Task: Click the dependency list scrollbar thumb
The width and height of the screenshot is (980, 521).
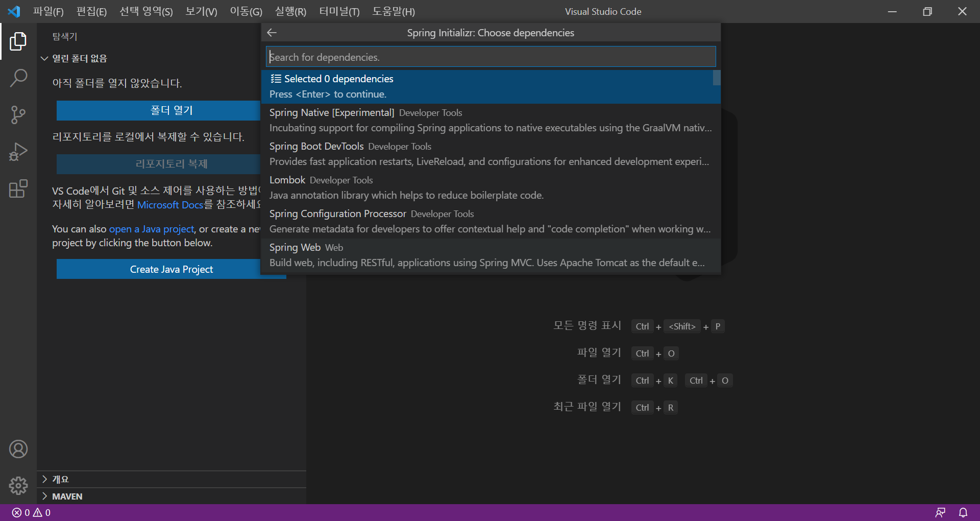Action: [717, 78]
